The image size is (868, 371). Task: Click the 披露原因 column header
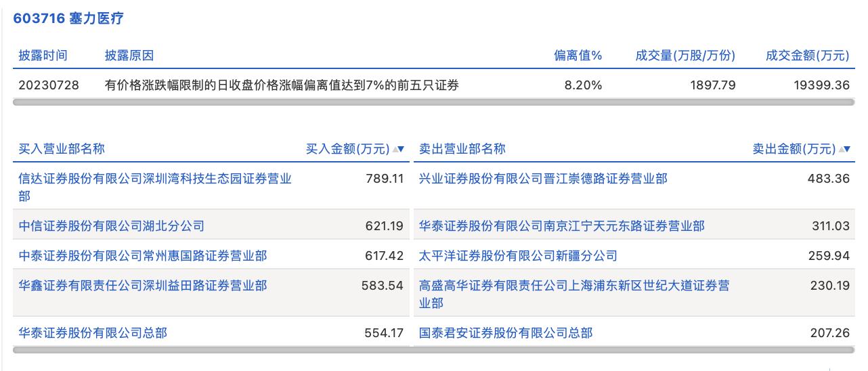[129, 56]
